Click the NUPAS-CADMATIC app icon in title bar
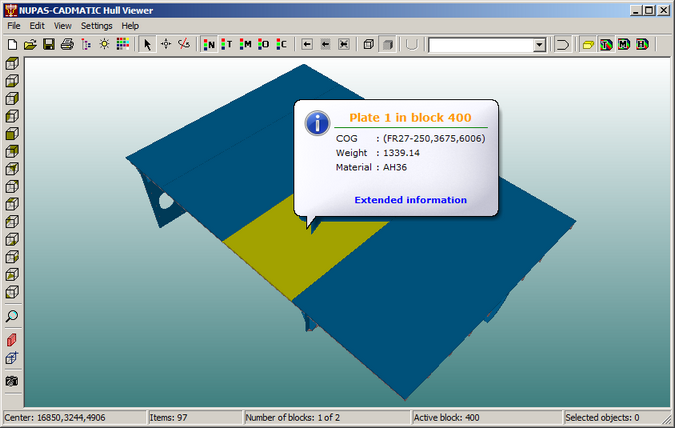 (11, 10)
